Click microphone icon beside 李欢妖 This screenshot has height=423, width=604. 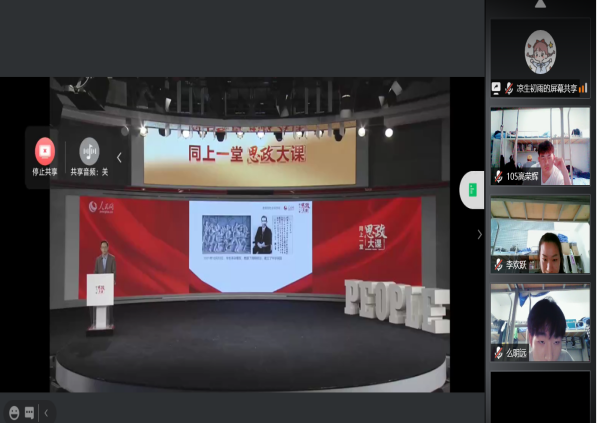(x=498, y=265)
